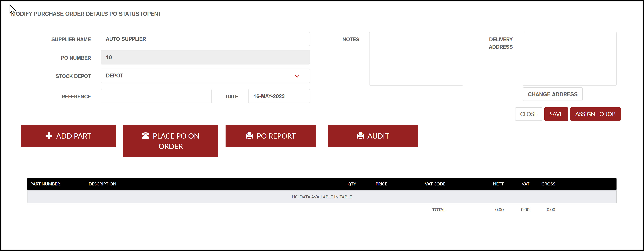Click the Gross total 0.00 value
Viewport: 644px width, 251px height.
pyautogui.click(x=551, y=210)
